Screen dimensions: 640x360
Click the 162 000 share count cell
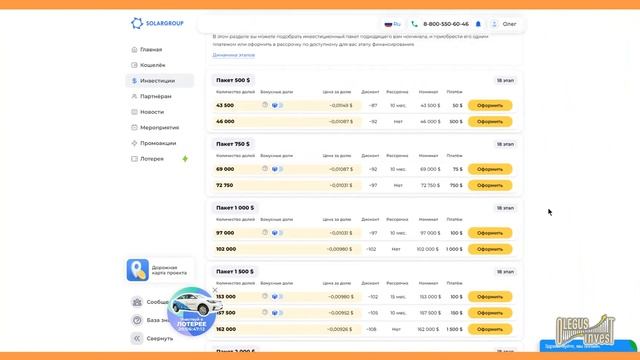pyautogui.click(x=226, y=329)
